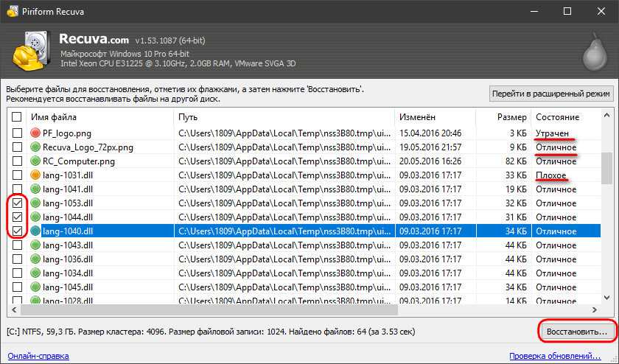619x364 pixels.
Task: Sort files by Изменён column header
Action: tap(433, 117)
